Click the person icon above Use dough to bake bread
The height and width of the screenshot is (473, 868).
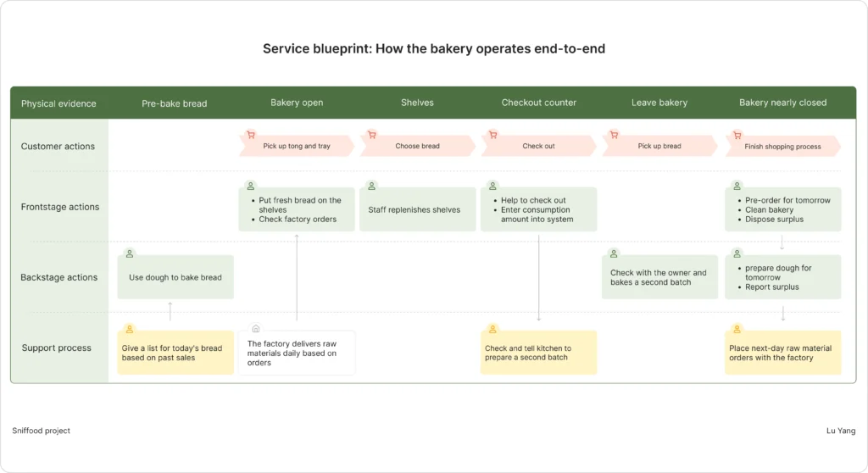click(x=130, y=253)
